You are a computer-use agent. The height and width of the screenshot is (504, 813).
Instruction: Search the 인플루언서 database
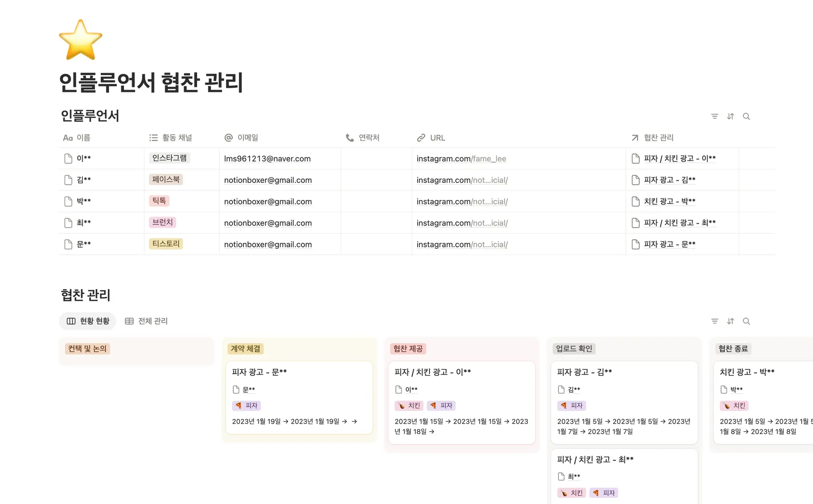(746, 116)
